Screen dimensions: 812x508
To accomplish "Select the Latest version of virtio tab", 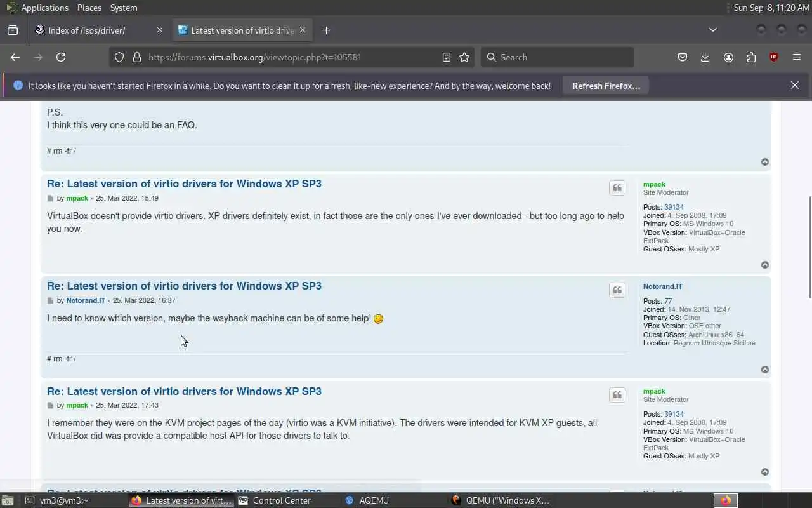I will point(241,30).
